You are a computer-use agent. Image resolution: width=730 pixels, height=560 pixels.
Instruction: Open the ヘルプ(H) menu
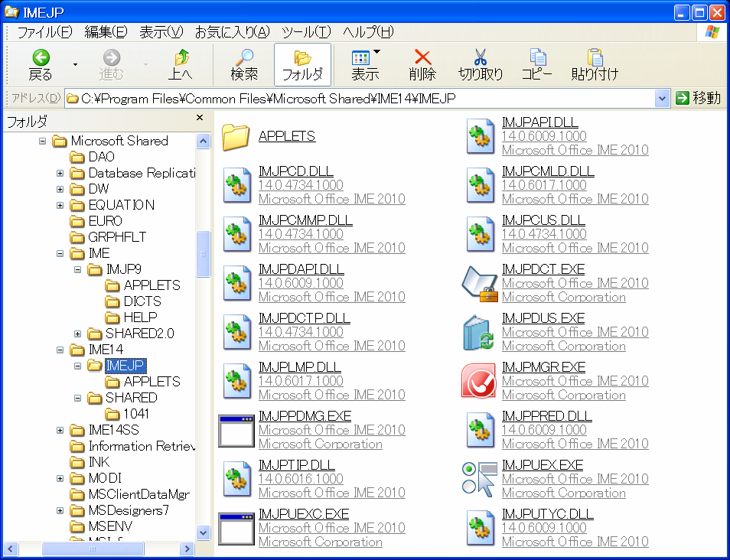(x=368, y=32)
